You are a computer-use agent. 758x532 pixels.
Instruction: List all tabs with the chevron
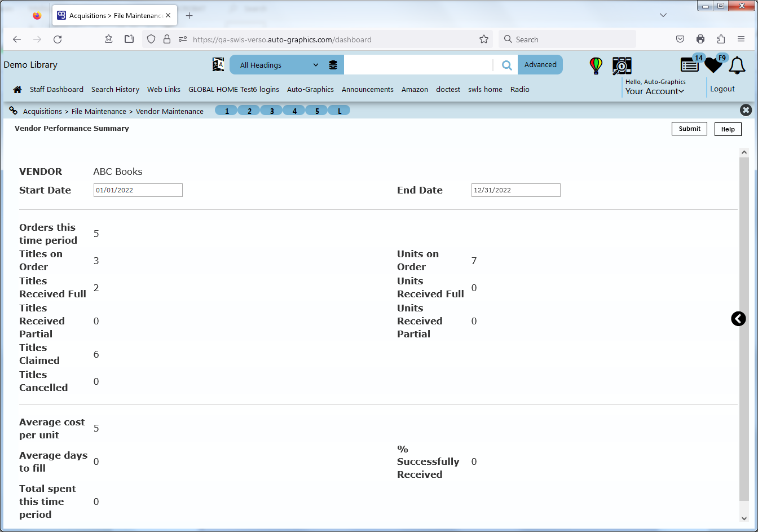(x=663, y=15)
